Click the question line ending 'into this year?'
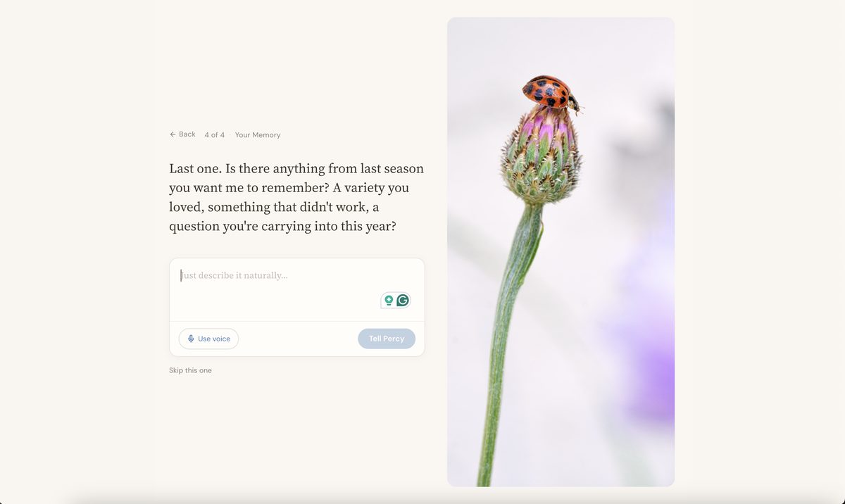This screenshot has height=504, width=845. 282,227
